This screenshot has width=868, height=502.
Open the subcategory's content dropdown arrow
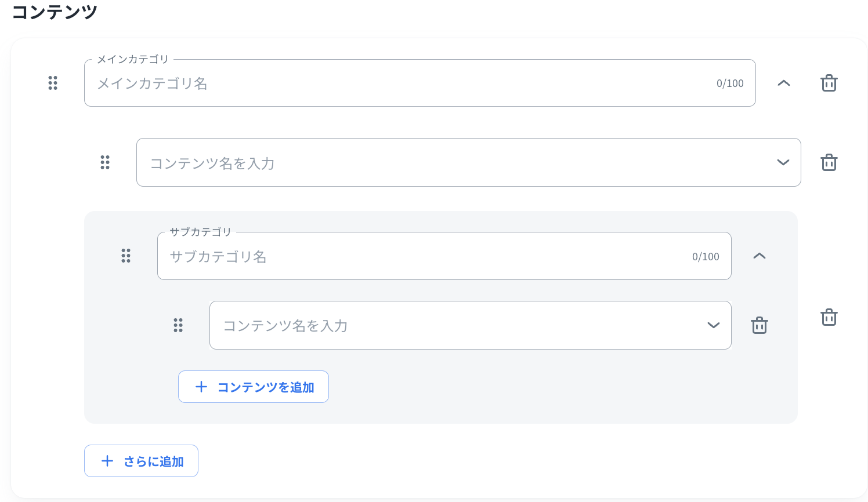713,325
